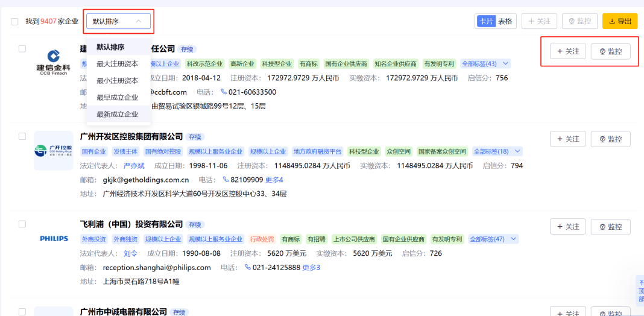644x316 pixels.
Task: Switch to 表格 table view
Action: click(505, 21)
